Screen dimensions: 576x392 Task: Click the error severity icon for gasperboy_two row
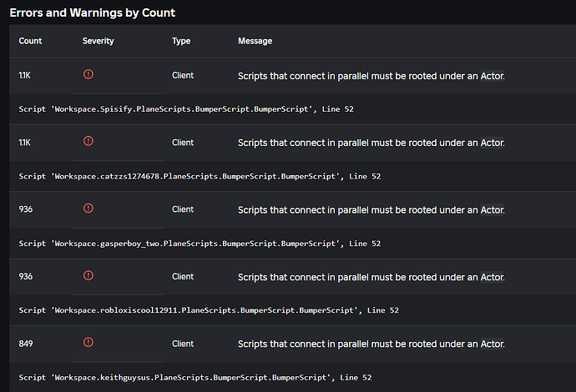click(88, 209)
